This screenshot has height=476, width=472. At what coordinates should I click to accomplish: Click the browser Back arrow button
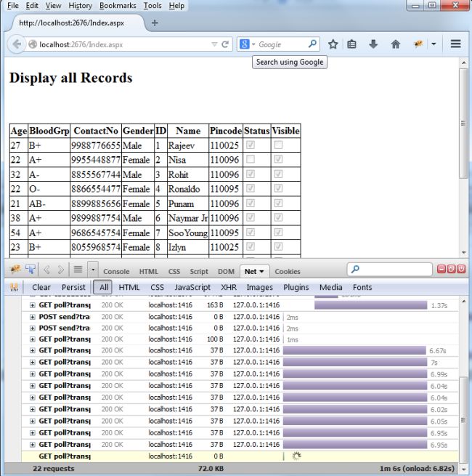pyautogui.click(x=17, y=44)
